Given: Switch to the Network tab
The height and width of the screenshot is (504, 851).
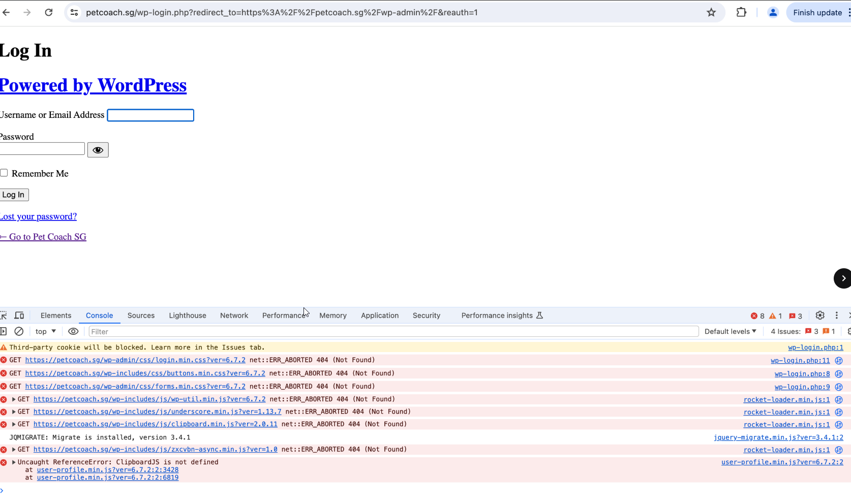Looking at the screenshot, I should (234, 316).
